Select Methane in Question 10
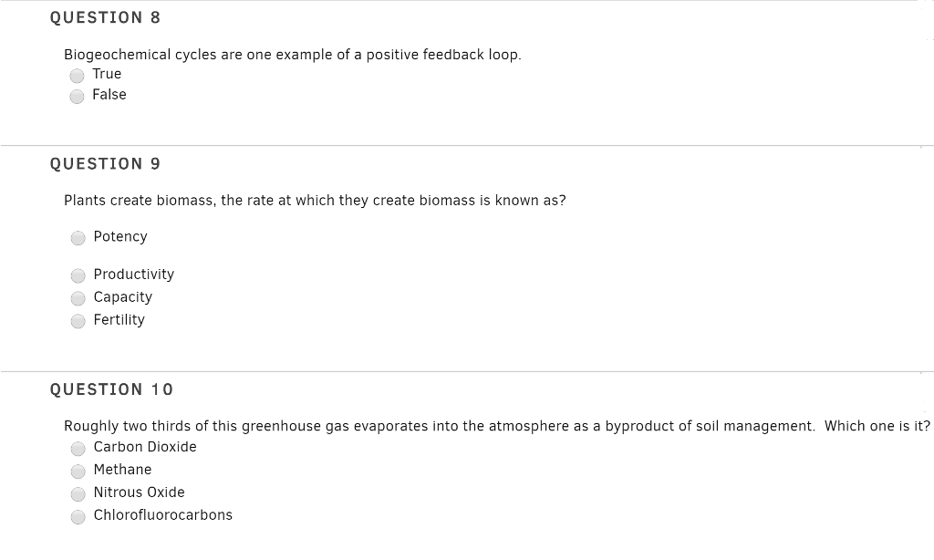 pyautogui.click(x=78, y=471)
